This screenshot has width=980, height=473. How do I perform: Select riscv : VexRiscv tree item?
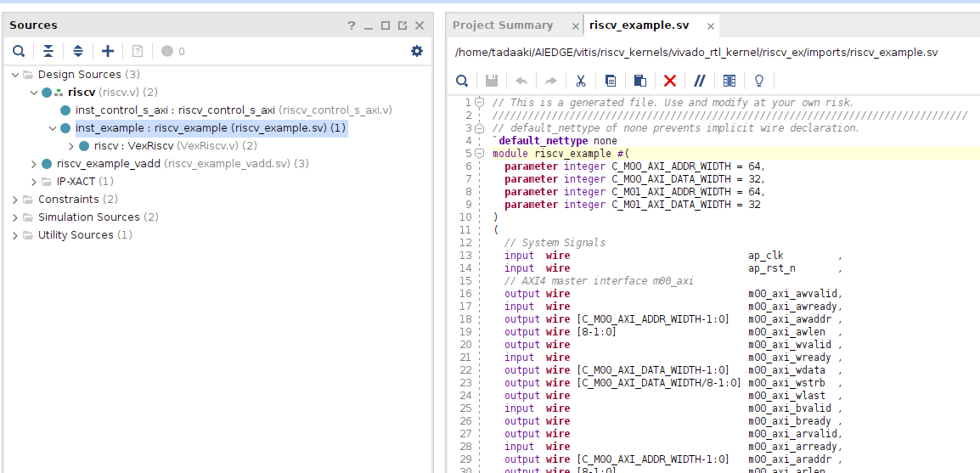coord(176,146)
